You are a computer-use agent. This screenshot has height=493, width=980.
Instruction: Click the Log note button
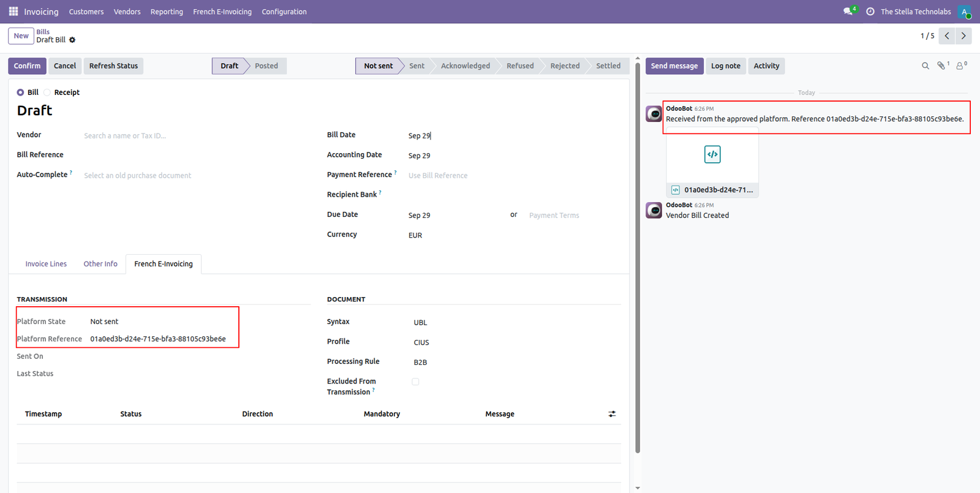click(x=726, y=66)
